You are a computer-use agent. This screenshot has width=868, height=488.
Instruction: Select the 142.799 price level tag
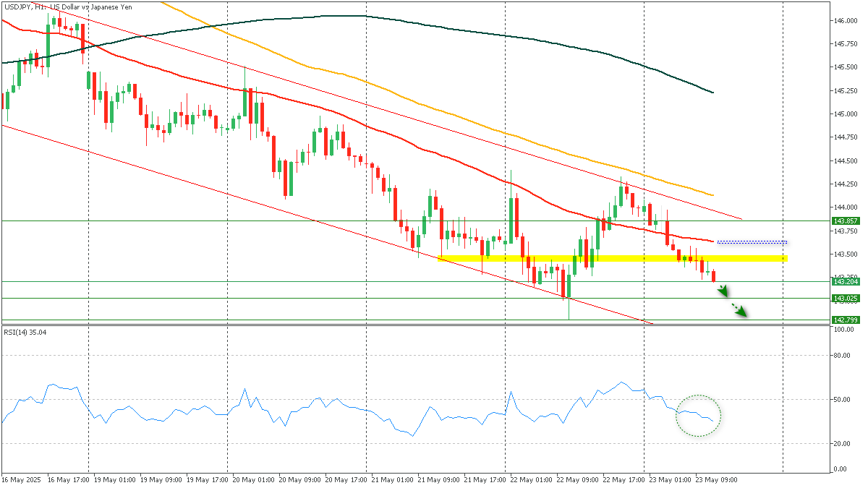click(x=846, y=320)
